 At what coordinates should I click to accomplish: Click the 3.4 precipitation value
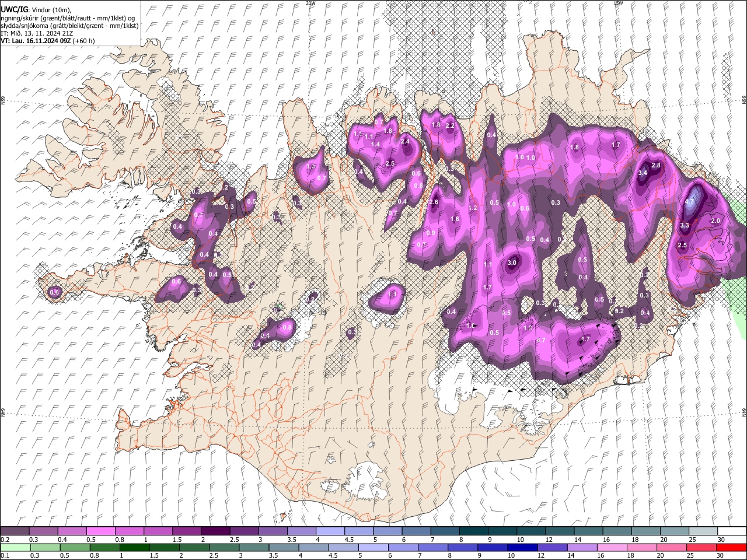tap(643, 173)
